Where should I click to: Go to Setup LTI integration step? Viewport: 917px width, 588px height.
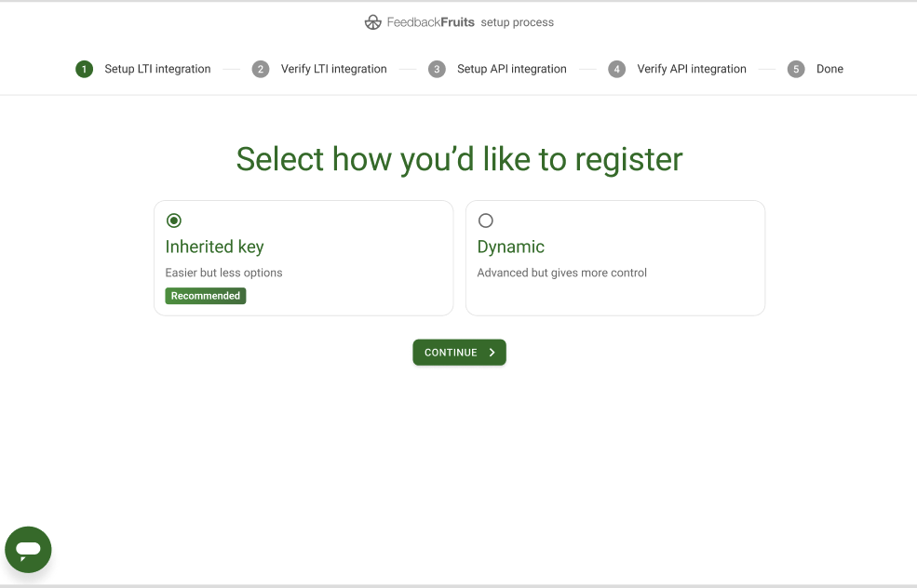click(x=157, y=69)
